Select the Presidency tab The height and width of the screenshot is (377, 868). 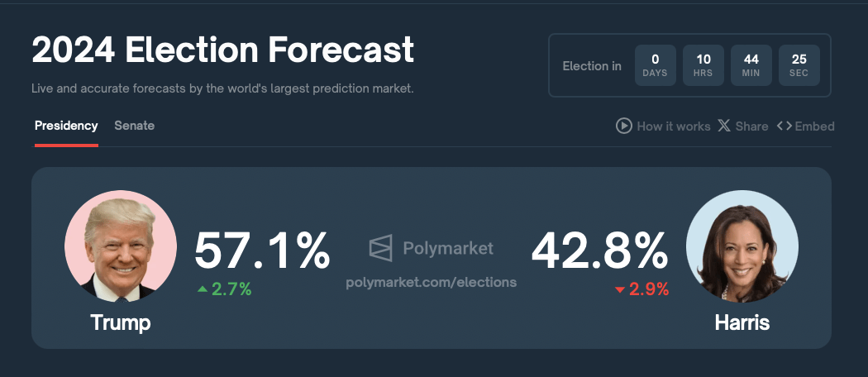point(66,126)
